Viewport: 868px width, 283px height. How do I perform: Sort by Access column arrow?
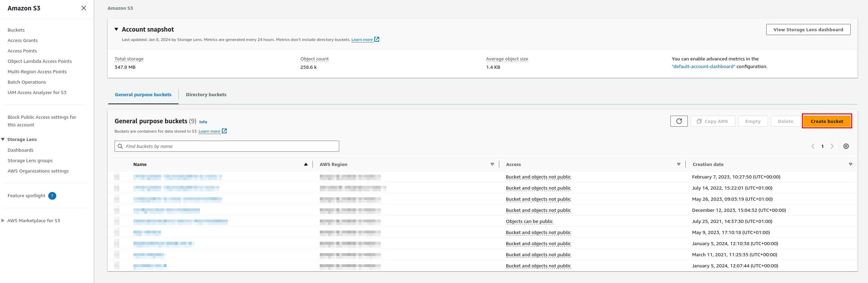pos(679,164)
